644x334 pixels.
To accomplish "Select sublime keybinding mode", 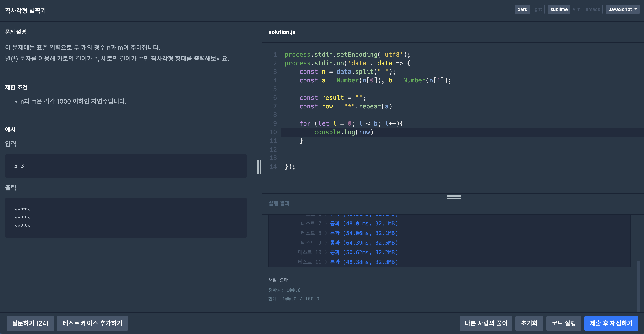I will tap(559, 9).
